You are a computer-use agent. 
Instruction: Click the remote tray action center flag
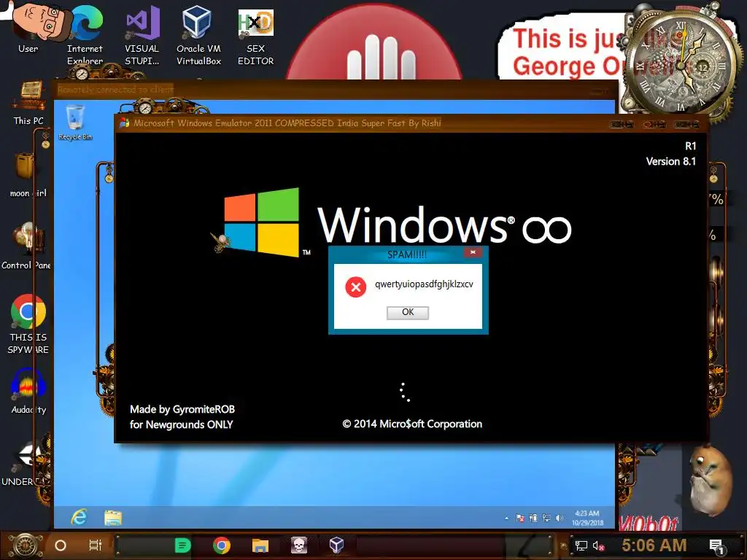(x=520, y=518)
